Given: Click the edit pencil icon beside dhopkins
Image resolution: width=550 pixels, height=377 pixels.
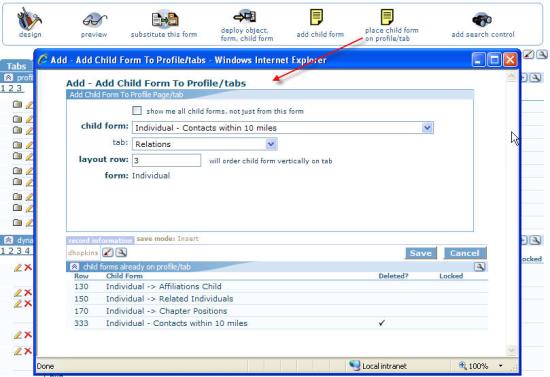Looking at the screenshot, I should pyautogui.click(x=108, y=253).
